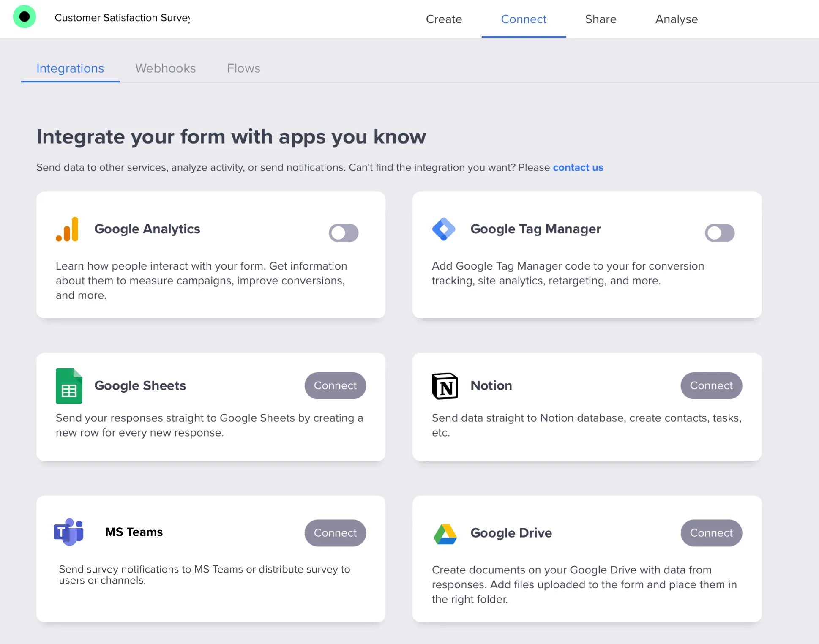
Task: Connect Google Sheets to the form
Action: click(x=335, y=385)
